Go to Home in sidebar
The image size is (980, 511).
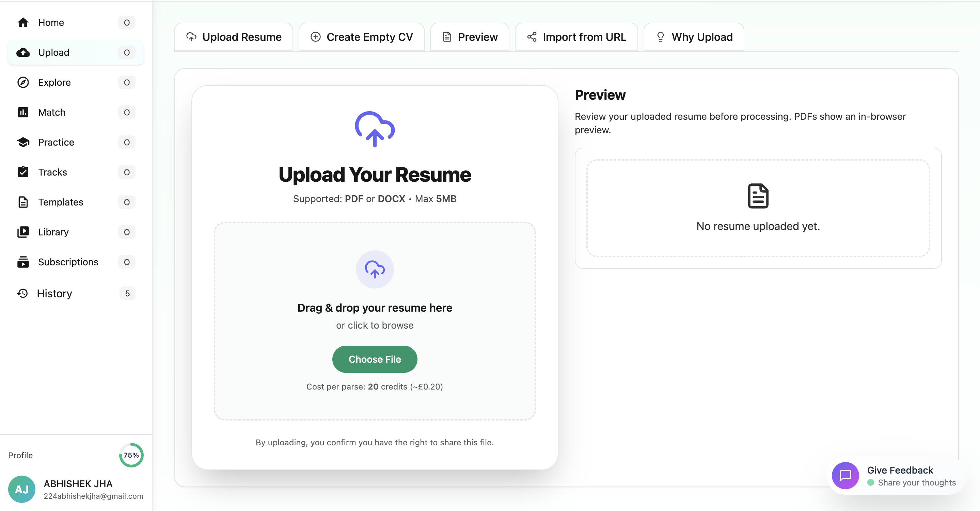(76, 22)
